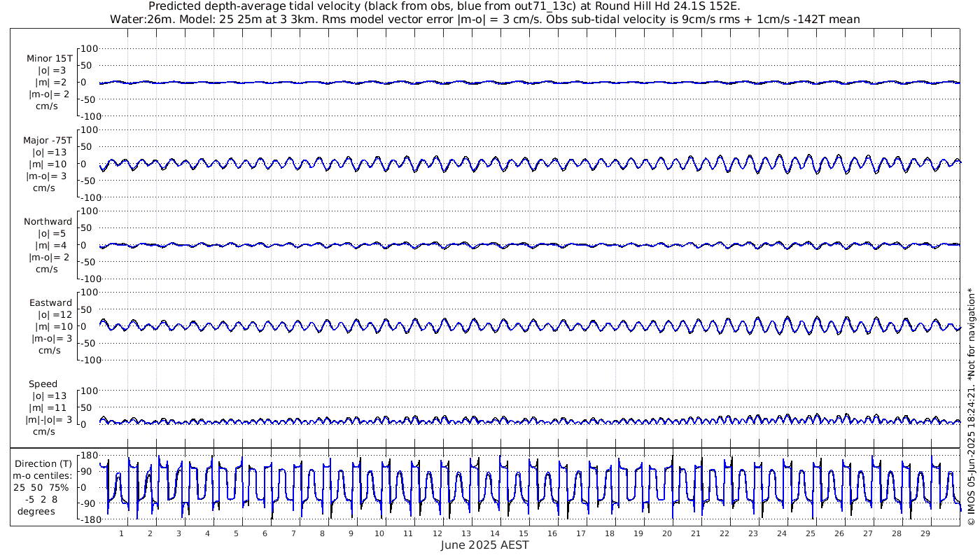
Task: Select "|m|-|o|= 3" in the Speed panel
Action: pos(48,419)
